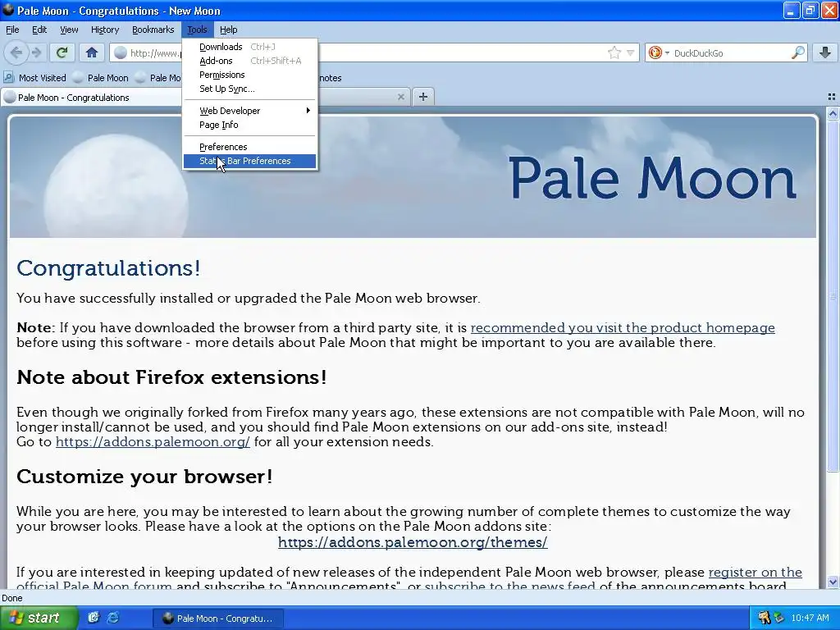The height and width of the screenshot is (630, 840).
Task: Click the vertical scrollbar thumb
Action: [833, 295]
